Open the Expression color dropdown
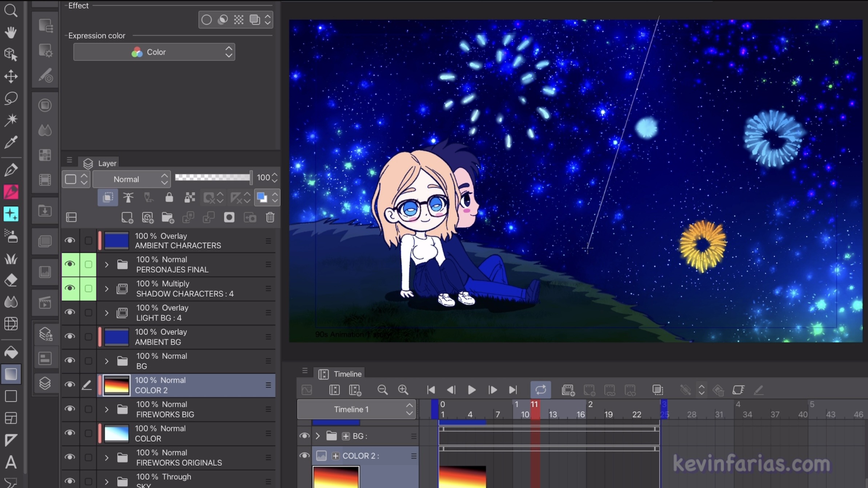Screen dimensions: 868x488 (x=154, y=52)
